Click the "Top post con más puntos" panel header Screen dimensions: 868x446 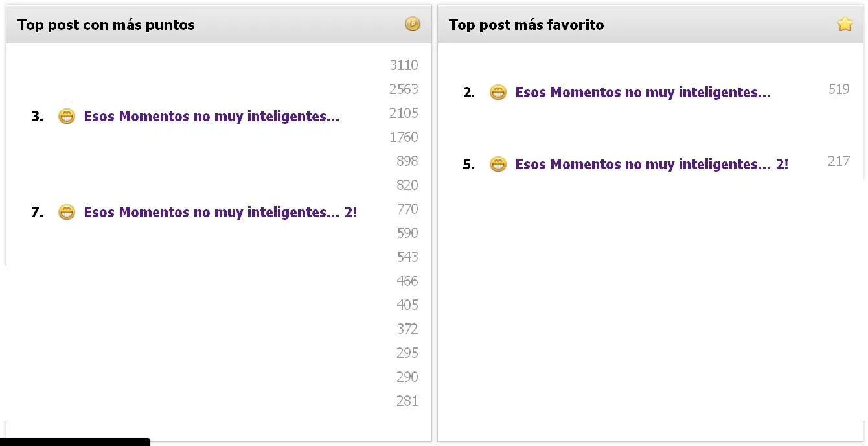[x=107, y=25]
